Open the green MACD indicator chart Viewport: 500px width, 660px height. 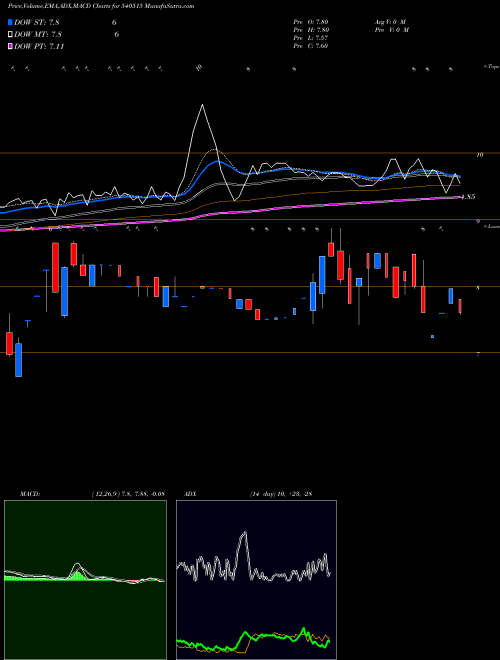click(85, 580)
